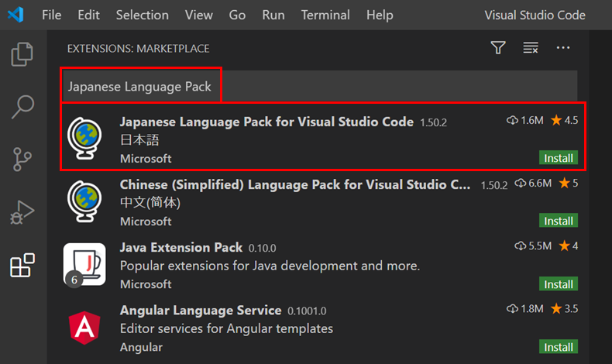
Task: Click Microsoft publisher under Java Extension Pack
Action: [x=146, y=284]
